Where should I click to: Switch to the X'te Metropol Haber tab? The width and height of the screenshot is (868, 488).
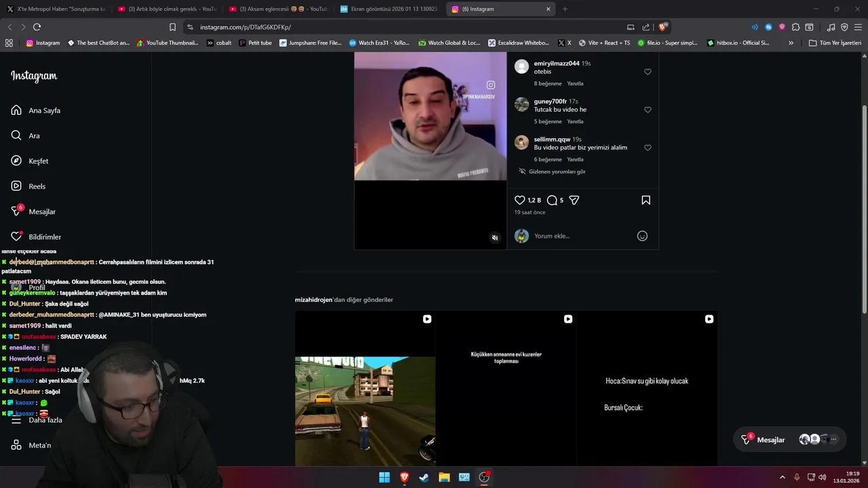(56, 9)
